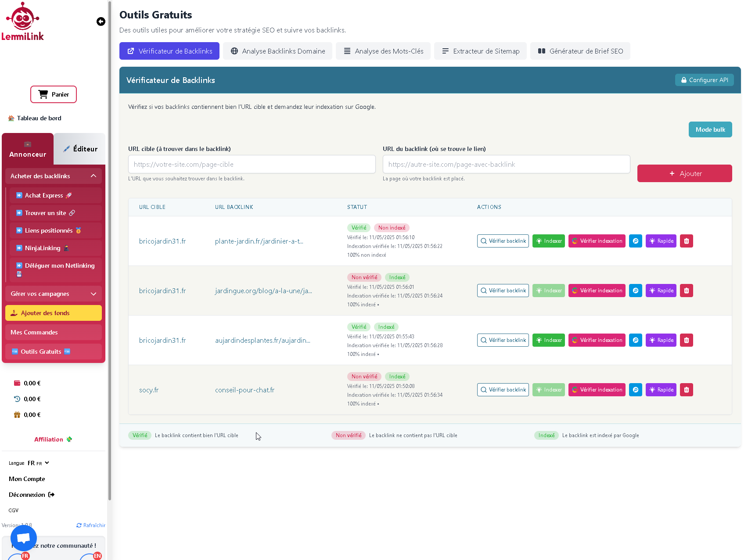Open Panier shopping cart
The width and height of the screenshot is (748, 560).
click(x=54, y=94)
